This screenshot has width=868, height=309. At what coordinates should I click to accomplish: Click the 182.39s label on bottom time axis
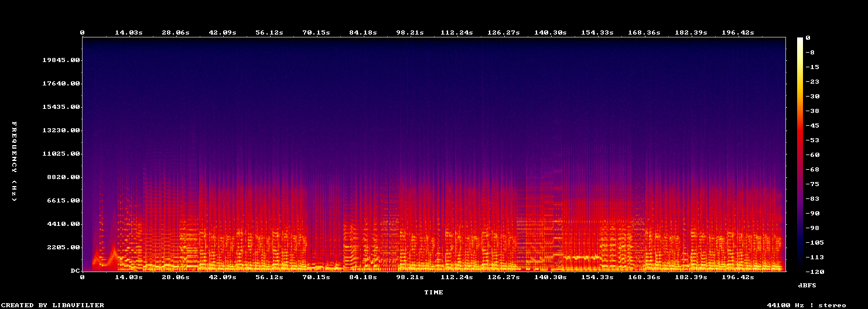pyautogui.click(x=691, y=277)
